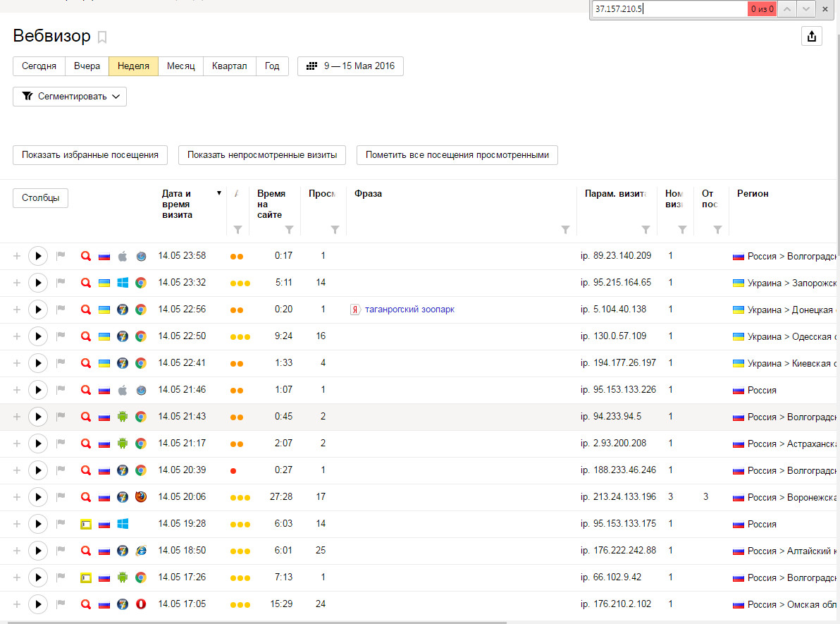Click the yellow ad-source icon for the 19:28 visit

click(86, 524)
